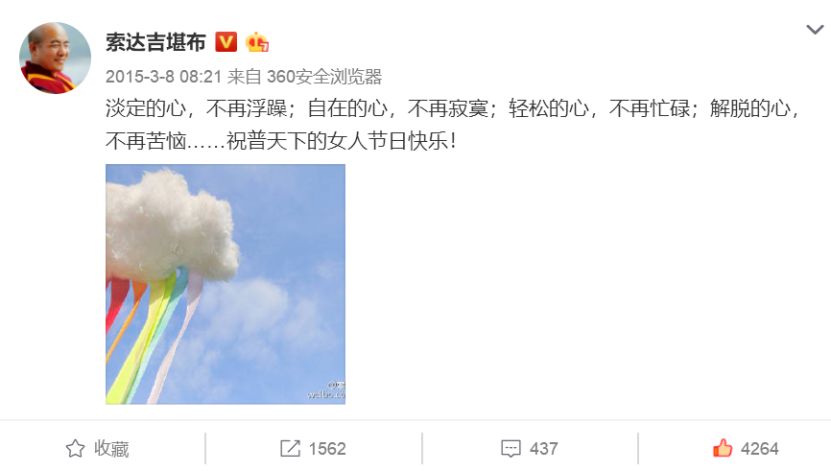Click the crown membership badge icon
This screenshot has height=471, width=831.
257,42
